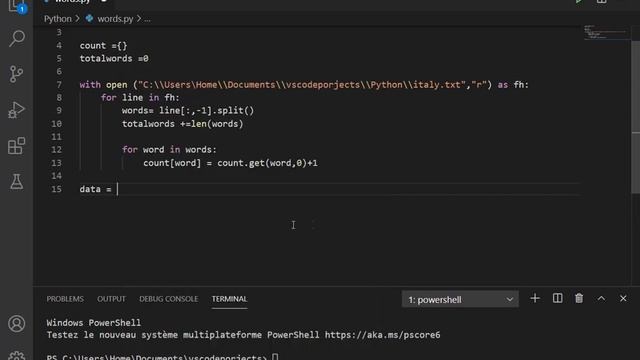Click the Python folder breadcrumb

(x=58, y=19)
